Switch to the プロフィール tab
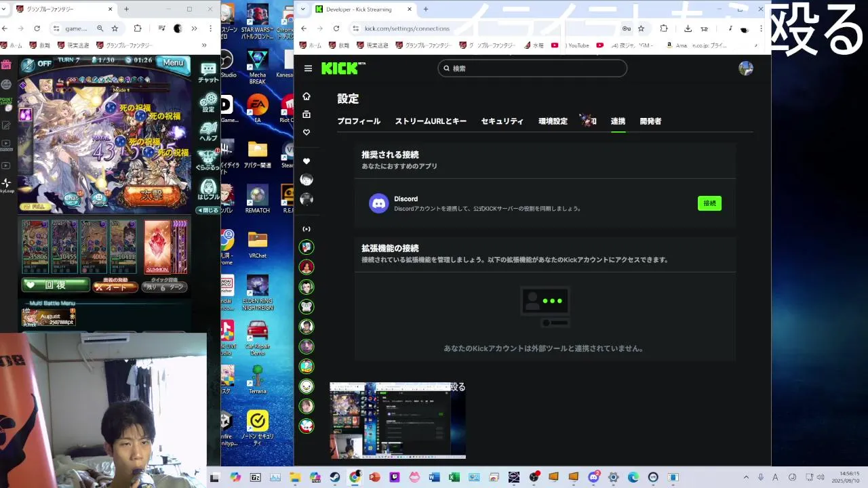Viewport: 868px width, 488px height. click(x=359, y=121)
